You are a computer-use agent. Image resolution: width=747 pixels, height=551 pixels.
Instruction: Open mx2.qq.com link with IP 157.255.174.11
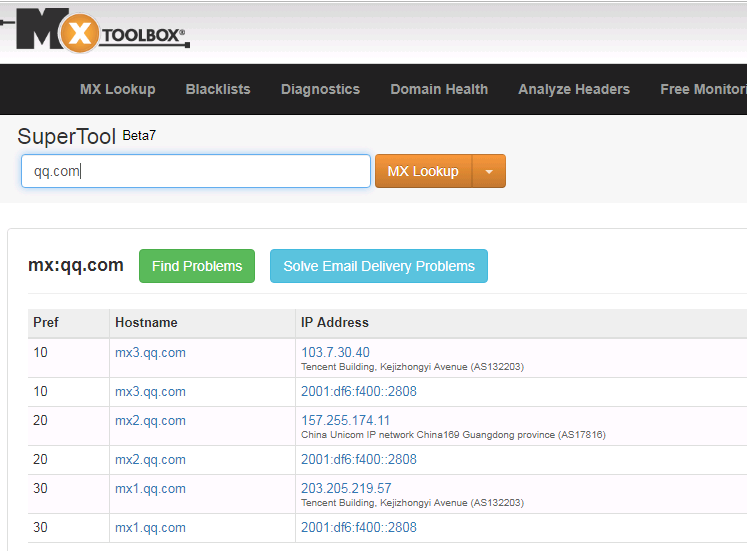click(x=150, y=421)
